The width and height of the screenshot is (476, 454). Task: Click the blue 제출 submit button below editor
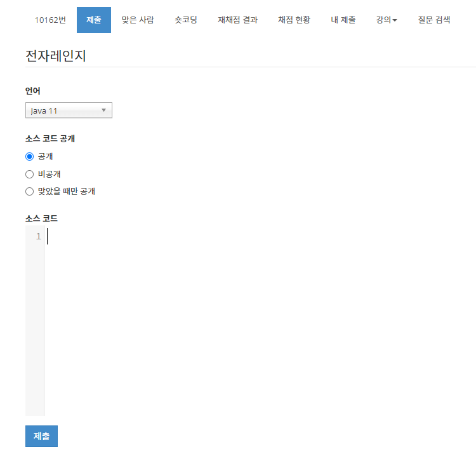pos(42,436)
